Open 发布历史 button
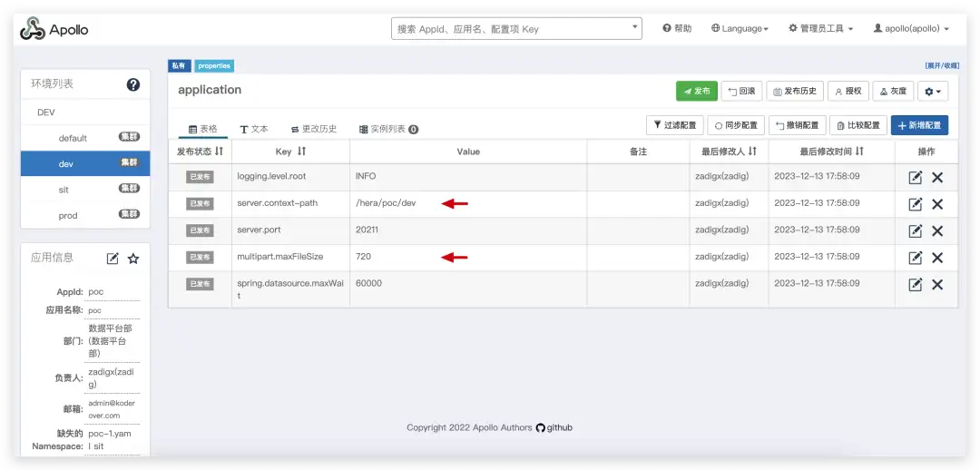Viewport: 980px width, 470px height. pyautogui.click(x=795, y=92)
